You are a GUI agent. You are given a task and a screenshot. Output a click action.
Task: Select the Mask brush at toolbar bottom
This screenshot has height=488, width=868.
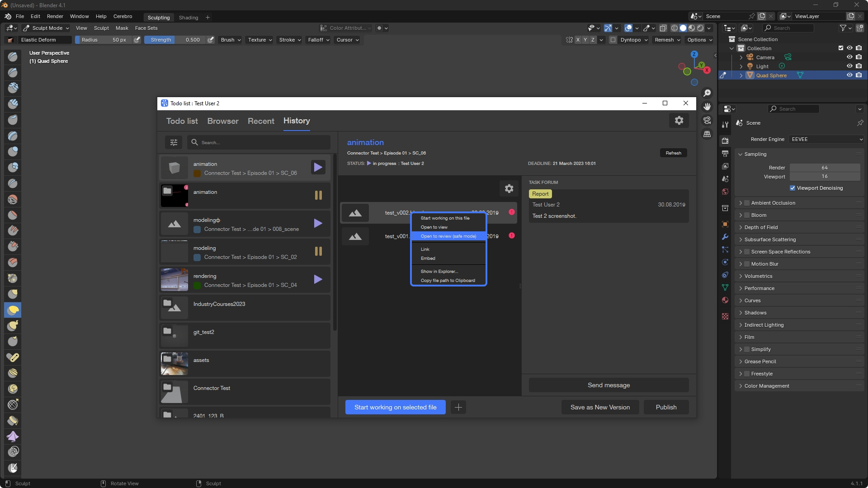pos(13,468)
